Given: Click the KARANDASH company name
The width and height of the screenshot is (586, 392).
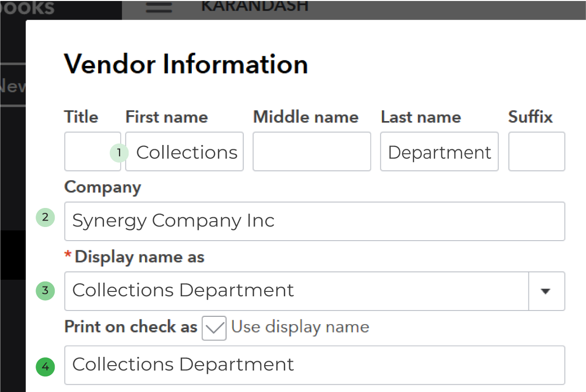Looking at the screenshot, I should tap(254, 6).
